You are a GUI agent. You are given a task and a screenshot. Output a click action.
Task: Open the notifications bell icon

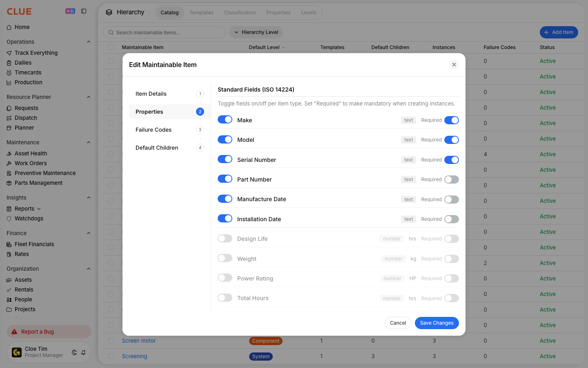83,352
